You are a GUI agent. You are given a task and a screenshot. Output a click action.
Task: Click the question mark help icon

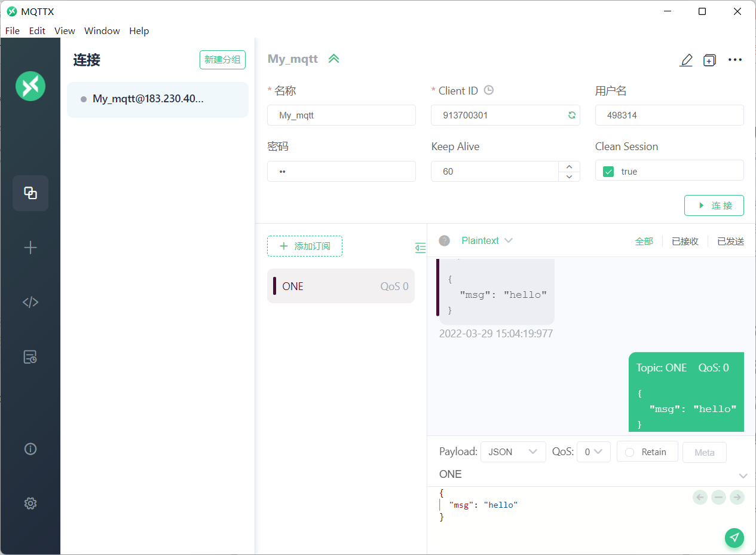tap(444, 240)
